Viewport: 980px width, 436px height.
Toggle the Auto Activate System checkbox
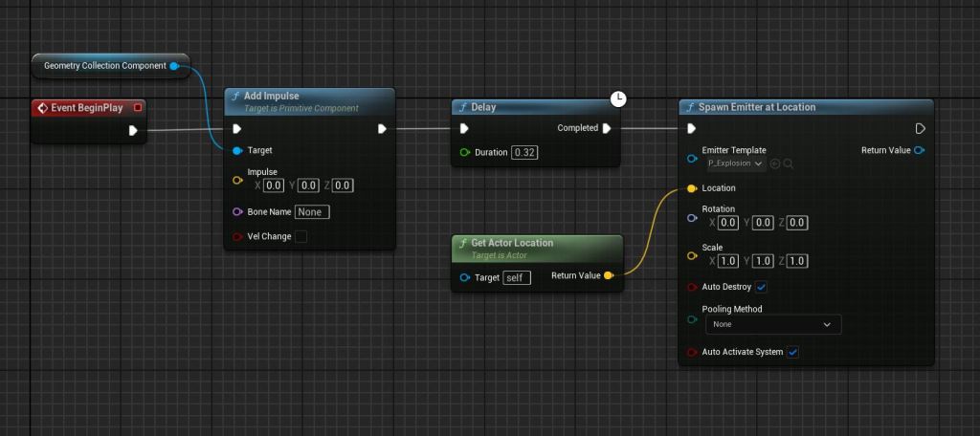click(792, 352)
